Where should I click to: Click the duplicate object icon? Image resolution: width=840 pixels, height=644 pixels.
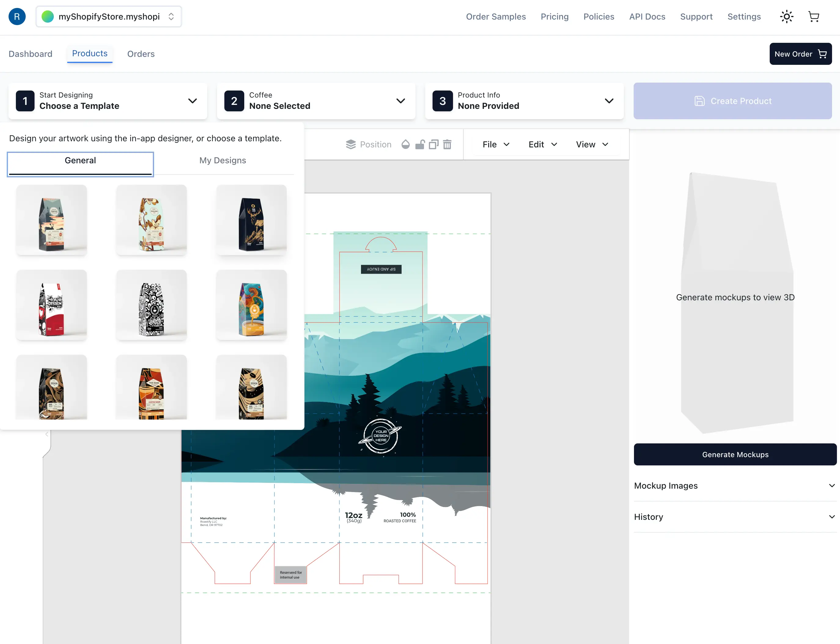(433, 145)
